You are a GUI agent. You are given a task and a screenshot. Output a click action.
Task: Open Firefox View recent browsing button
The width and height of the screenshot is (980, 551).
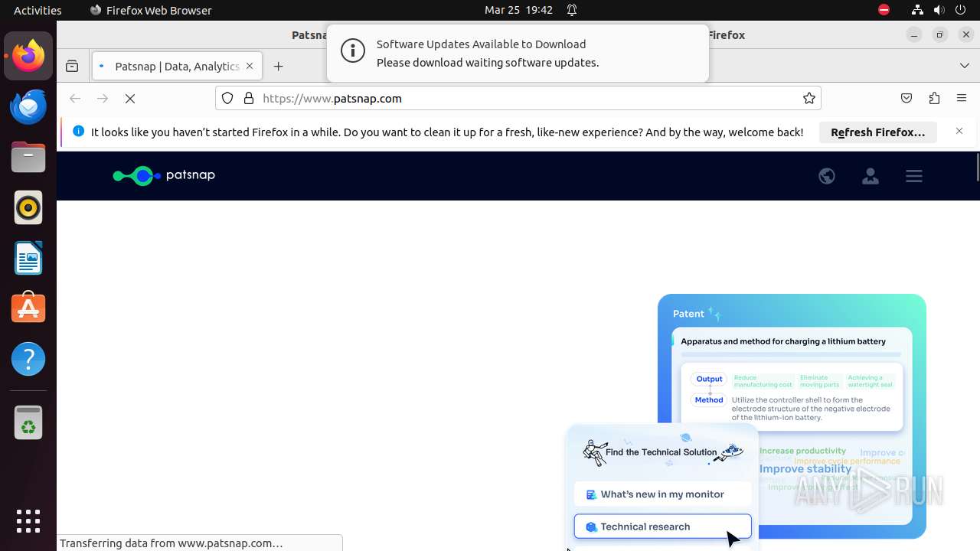(72, 67)
